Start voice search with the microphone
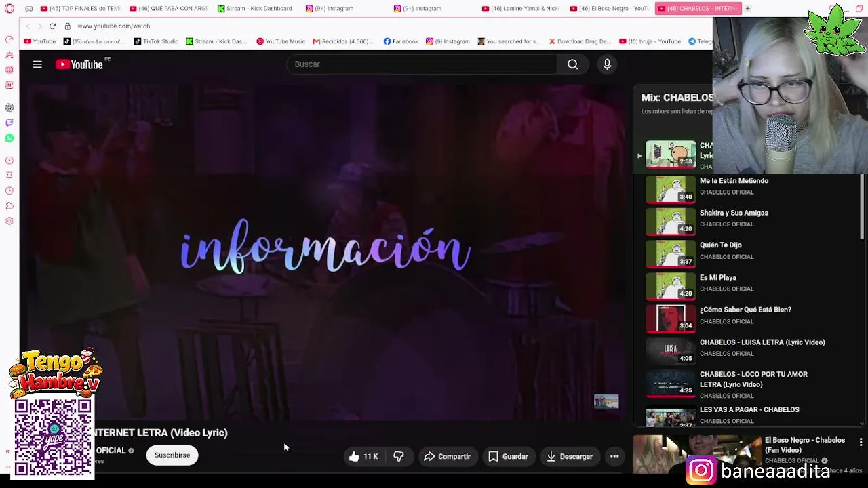Screen dimensions: 868x488 607,64
